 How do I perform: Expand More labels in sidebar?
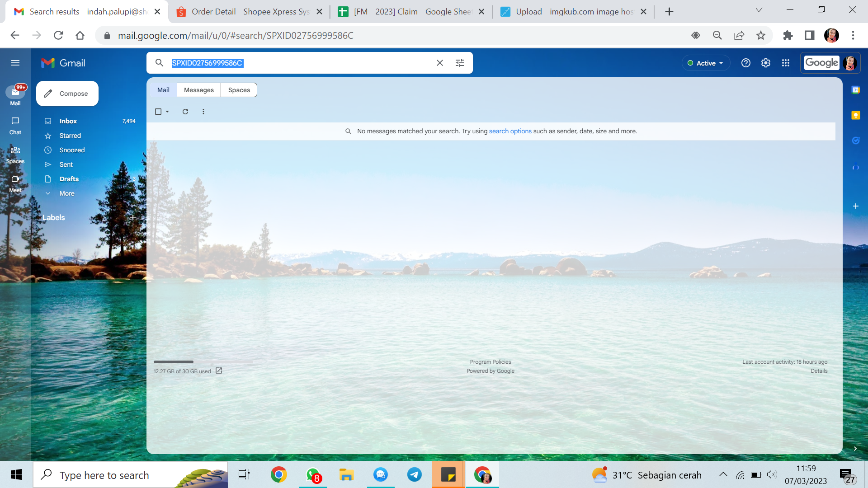[x=67, y=193]
